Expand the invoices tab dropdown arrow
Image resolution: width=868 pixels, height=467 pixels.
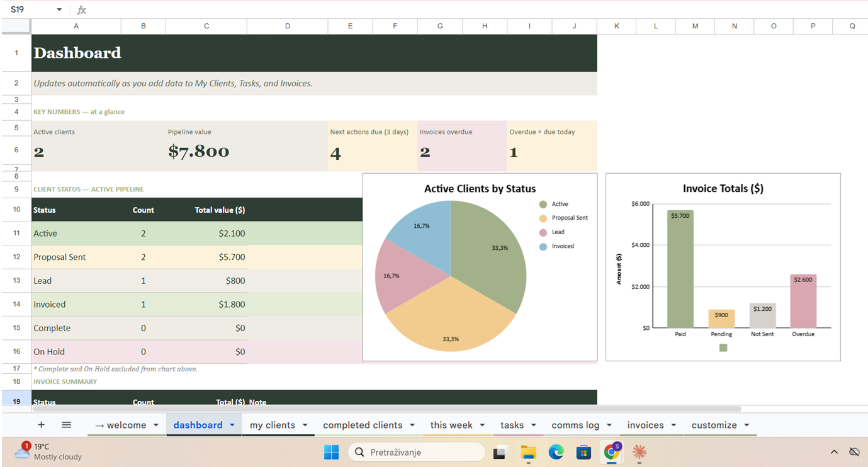[x=674, y=425]
